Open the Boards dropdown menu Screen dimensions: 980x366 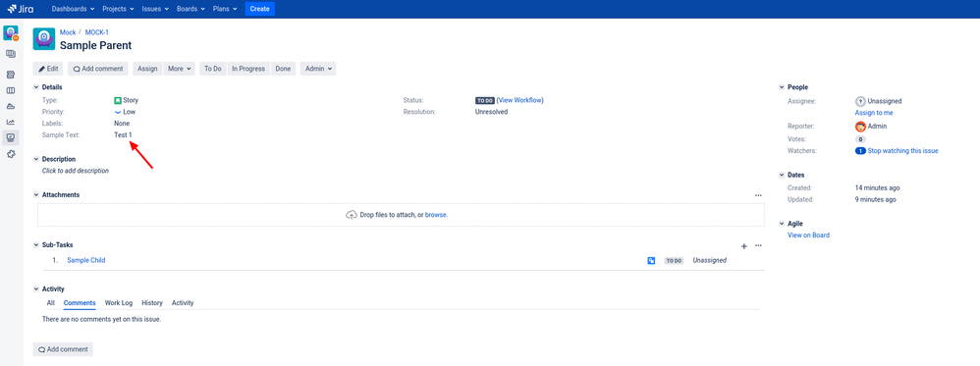click(x=191, y=9)
